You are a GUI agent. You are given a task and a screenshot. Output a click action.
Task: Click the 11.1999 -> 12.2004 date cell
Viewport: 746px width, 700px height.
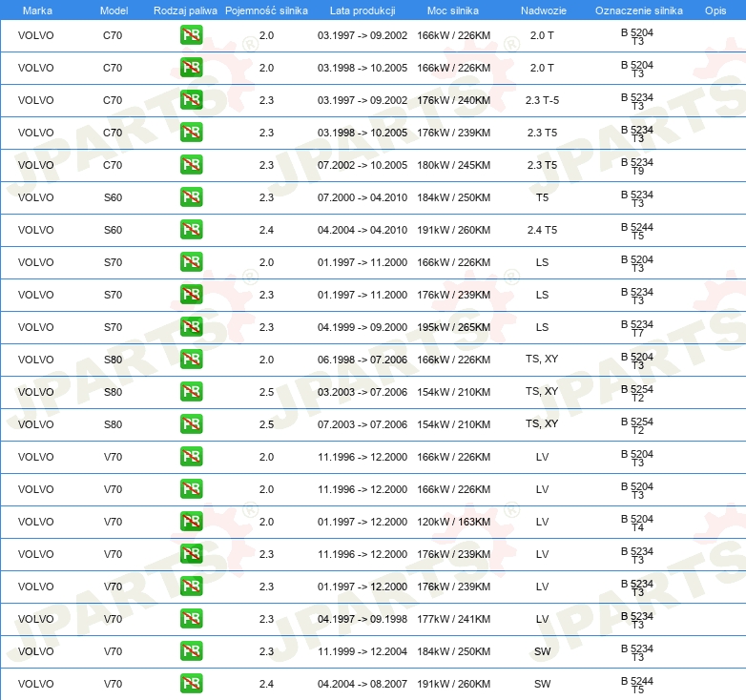pos(363,651)
